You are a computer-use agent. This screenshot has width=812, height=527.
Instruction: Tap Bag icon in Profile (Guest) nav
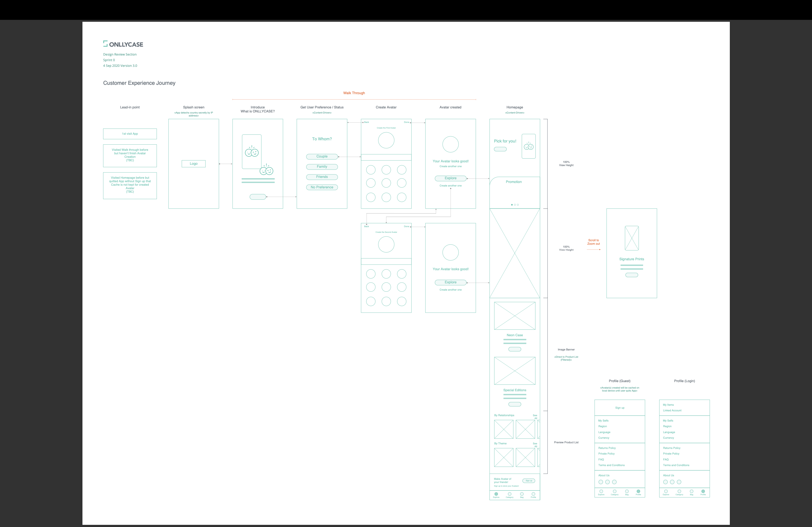coord(627,491)
